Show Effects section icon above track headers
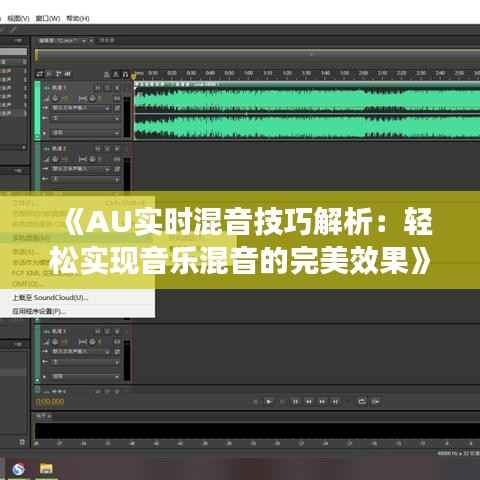Image resolution: width=480 pixels, height=480 pixels. (x=49, y=74)
